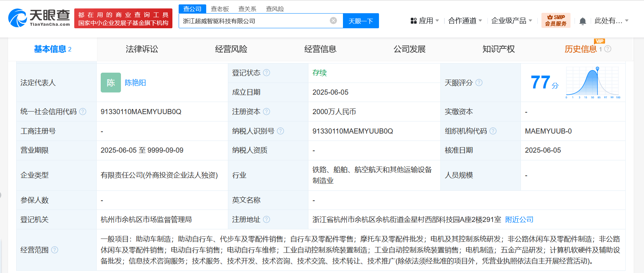Open the 企业级产品 dropdown
The image size is (644, 273).
[512, 21]
